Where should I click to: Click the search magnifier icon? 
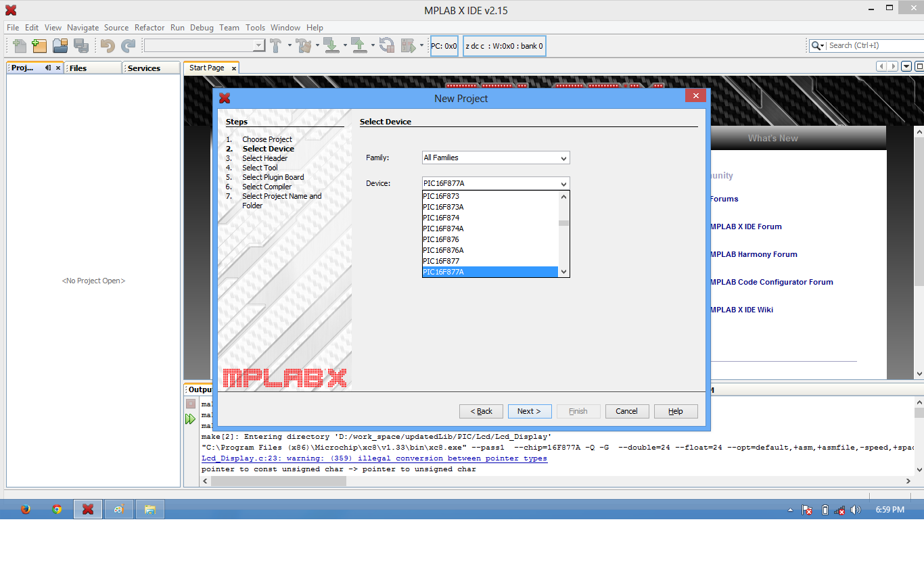(817, 45)
